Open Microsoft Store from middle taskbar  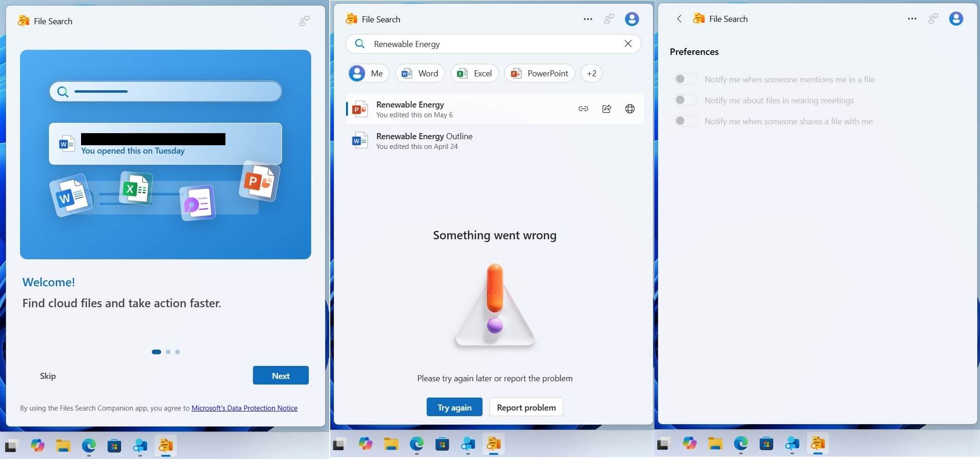[x=442, y=444]
